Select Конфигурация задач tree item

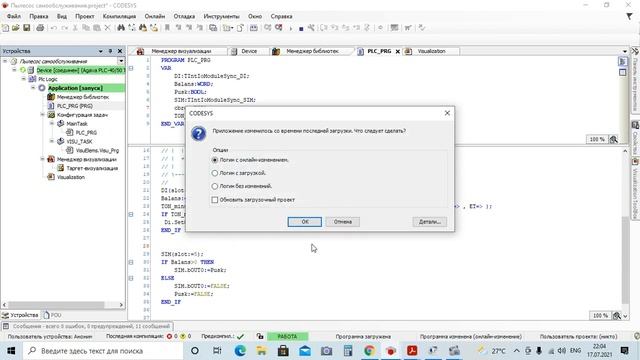pyautogui.click(x=82, y=115)
